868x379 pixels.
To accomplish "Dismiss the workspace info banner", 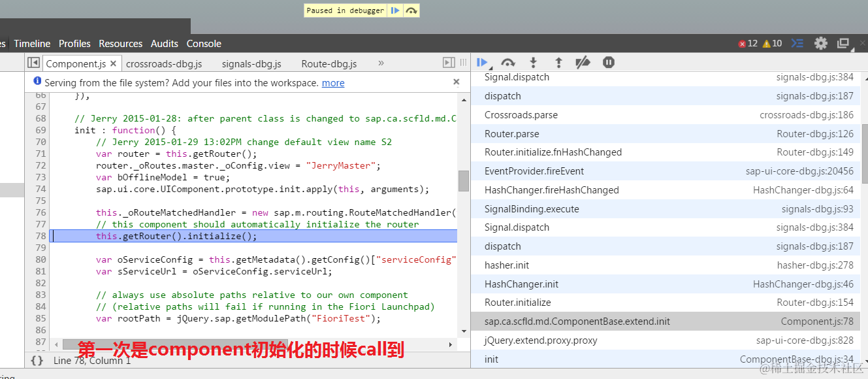I will tap(457, 82).
